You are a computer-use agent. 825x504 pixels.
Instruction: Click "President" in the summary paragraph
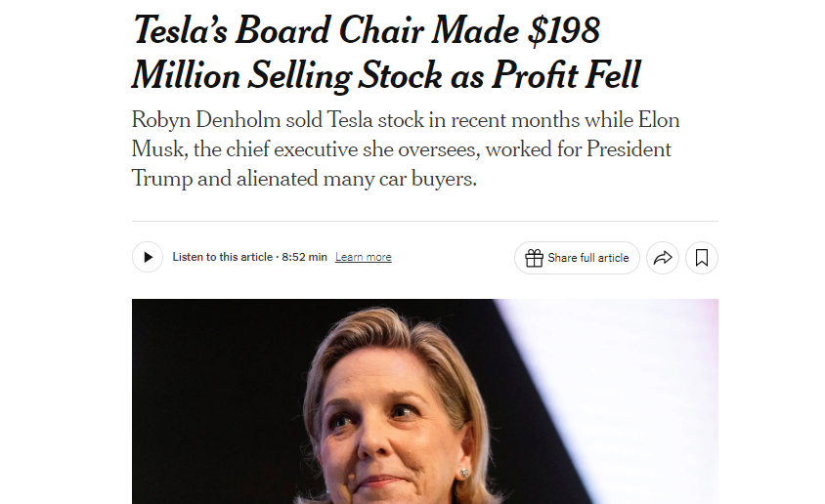pos(627,150)
